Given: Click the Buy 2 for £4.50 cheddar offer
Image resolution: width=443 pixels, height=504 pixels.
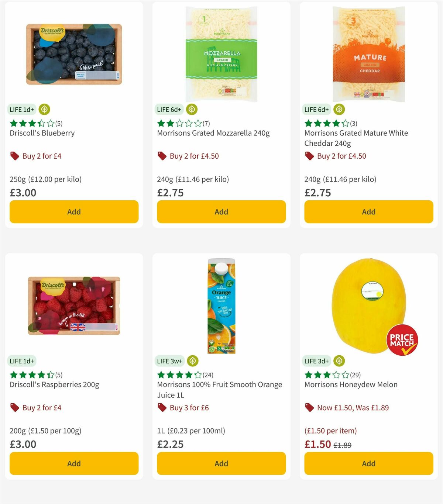Looking at the screenshot, I should point(341,156).
